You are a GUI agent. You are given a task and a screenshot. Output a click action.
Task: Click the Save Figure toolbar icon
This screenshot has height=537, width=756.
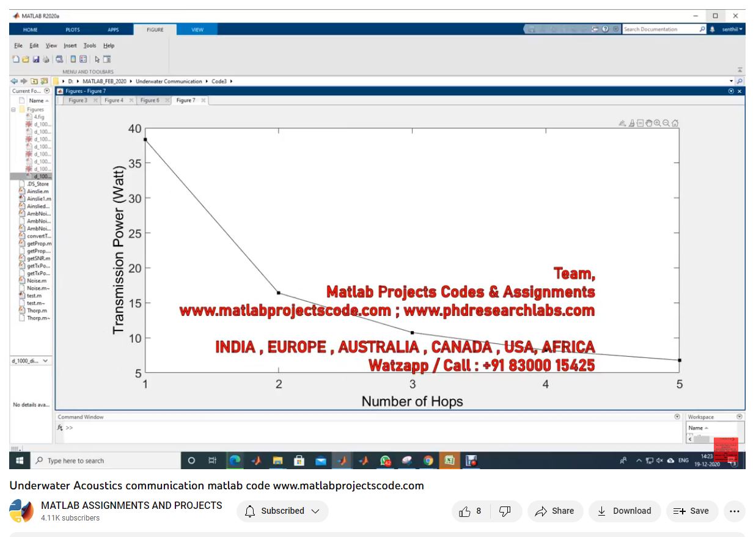pyautogui.click(x=35, y=59)
